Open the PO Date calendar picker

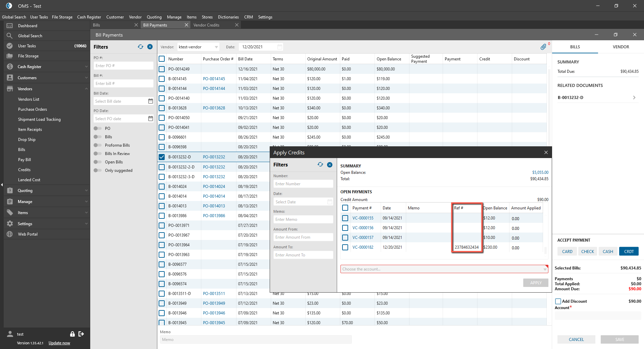150,119
